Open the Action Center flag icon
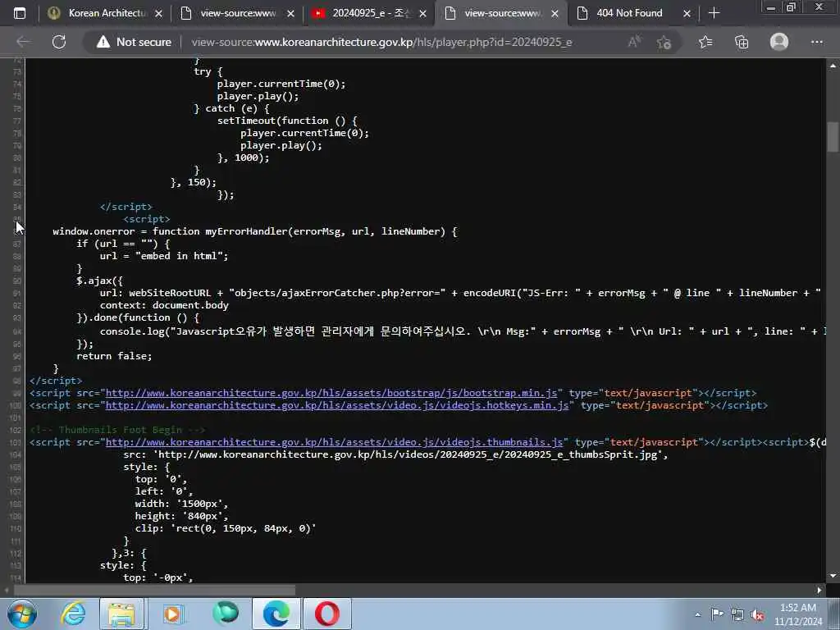Viewport: 840px width, 630px height. pyautogui.click(x=717, y=614)
